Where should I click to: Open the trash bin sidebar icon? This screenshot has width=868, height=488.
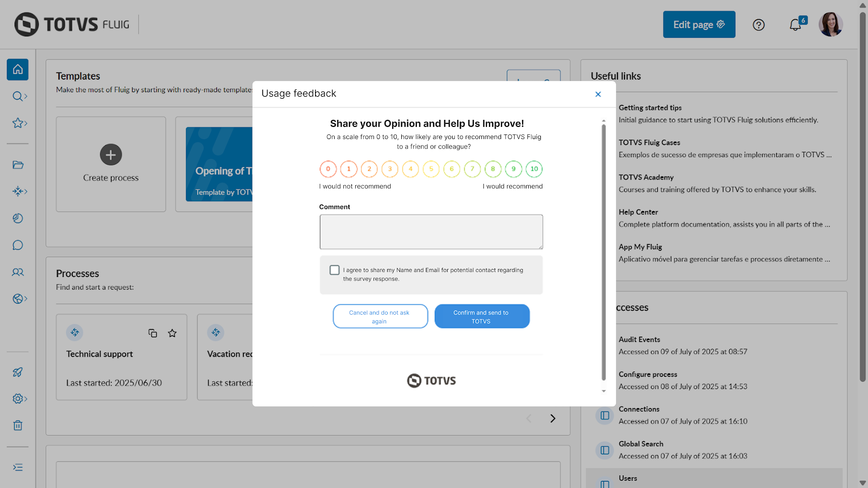(18, 426)
